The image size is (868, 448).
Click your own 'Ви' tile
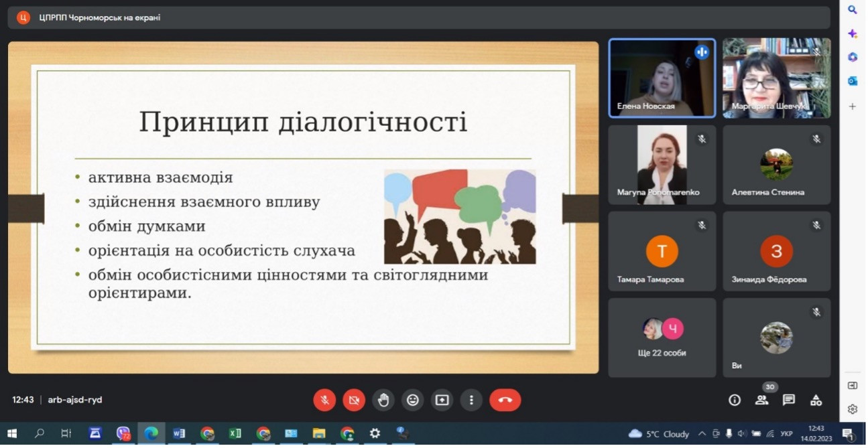(777, 338)
